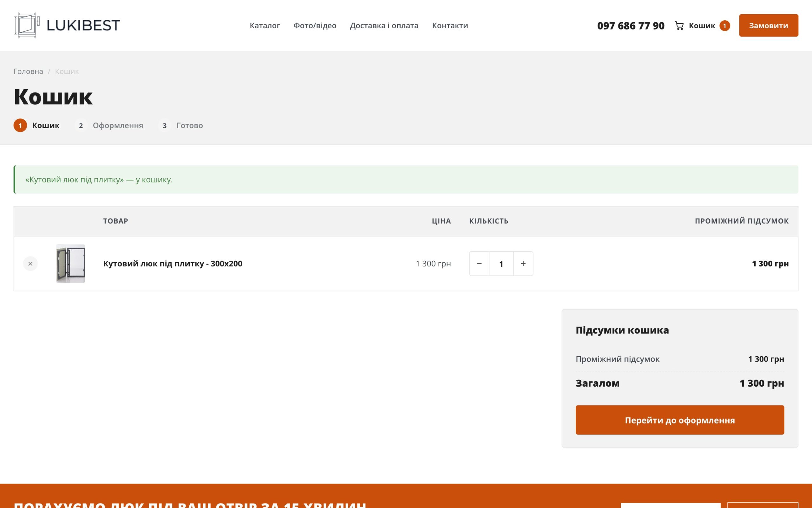
Task: Call the phone number 097 686 77 90
Action: [x=631, y=26]
